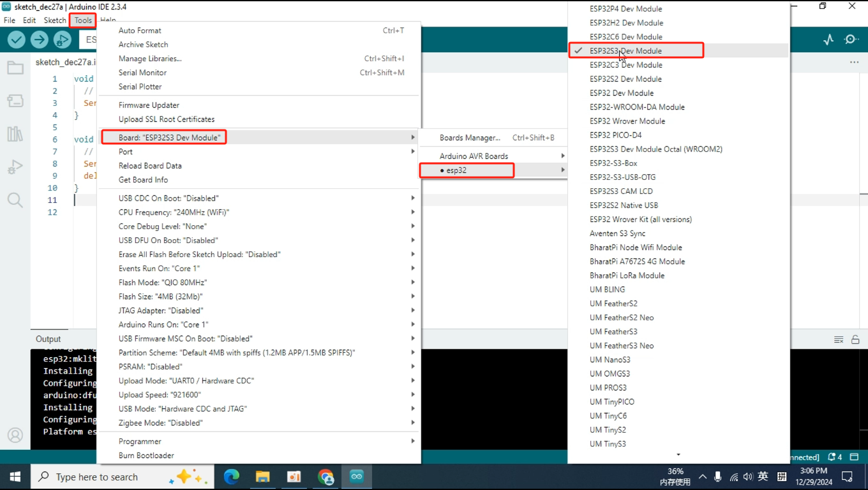The width and height of the screenshot is (868, 490).
Task: Expand the Board "ESP32S3 Dev Module" submenu
Action: [259, 138]
